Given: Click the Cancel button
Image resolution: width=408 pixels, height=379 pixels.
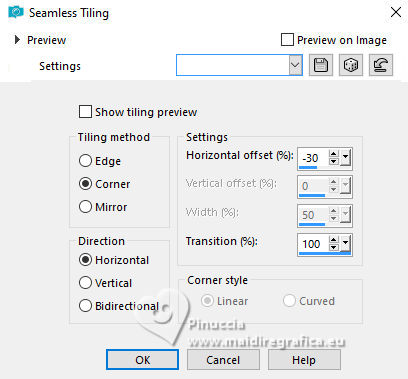Looking at the screenshot, I should pos(223,360).
